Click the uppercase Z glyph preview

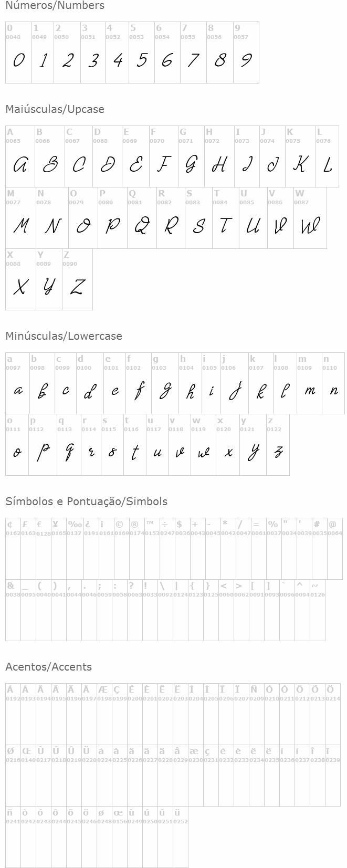[x=77, y=287]
